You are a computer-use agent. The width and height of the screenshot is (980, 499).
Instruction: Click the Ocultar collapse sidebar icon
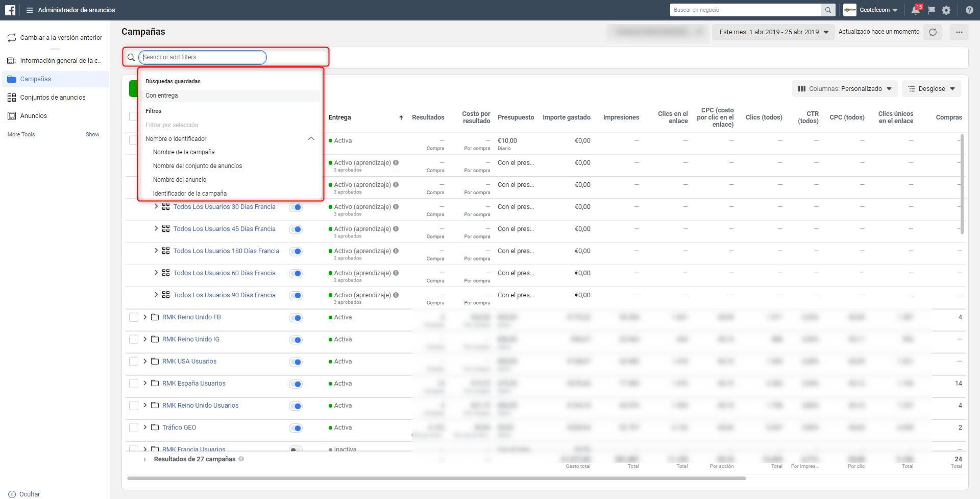click(x=12, y=494)
